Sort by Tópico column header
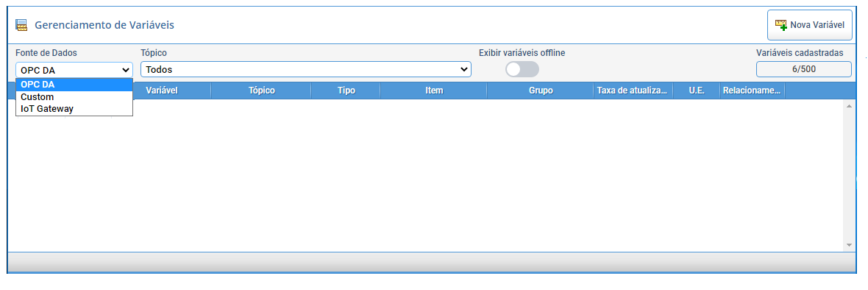Viewport: 868px width, 290px height. pyautogui.click(x=261, y=91)
